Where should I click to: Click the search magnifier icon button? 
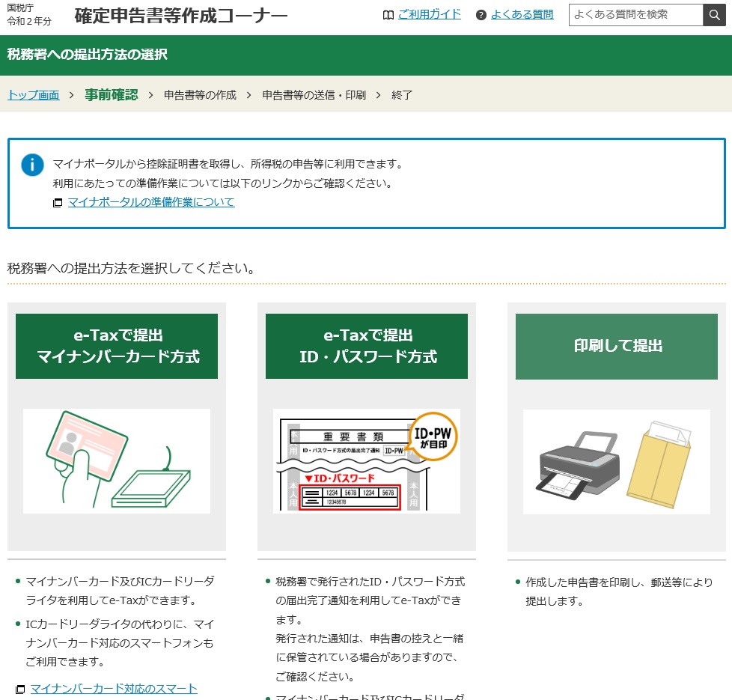click(714, 15)
